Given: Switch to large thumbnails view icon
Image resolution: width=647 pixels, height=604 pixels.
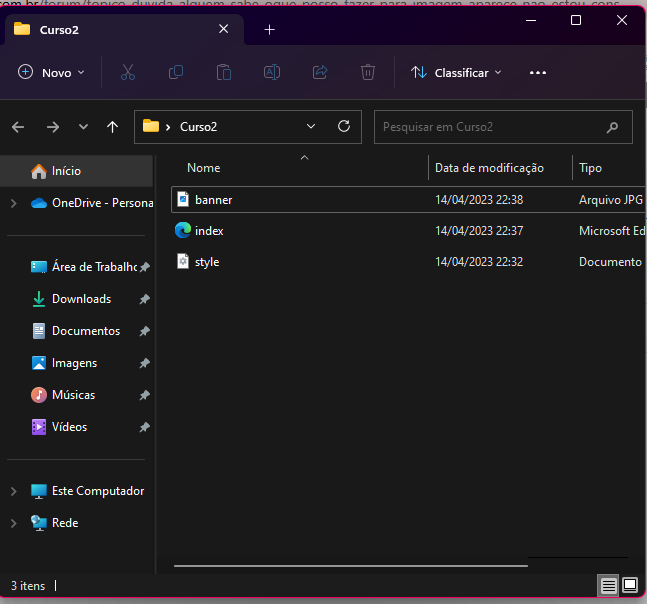Looking at the screenshot, I should coord(630,585).
